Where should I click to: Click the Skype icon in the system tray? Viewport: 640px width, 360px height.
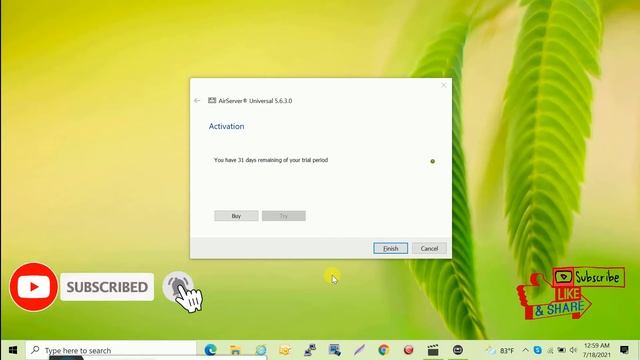coord(538,350)
